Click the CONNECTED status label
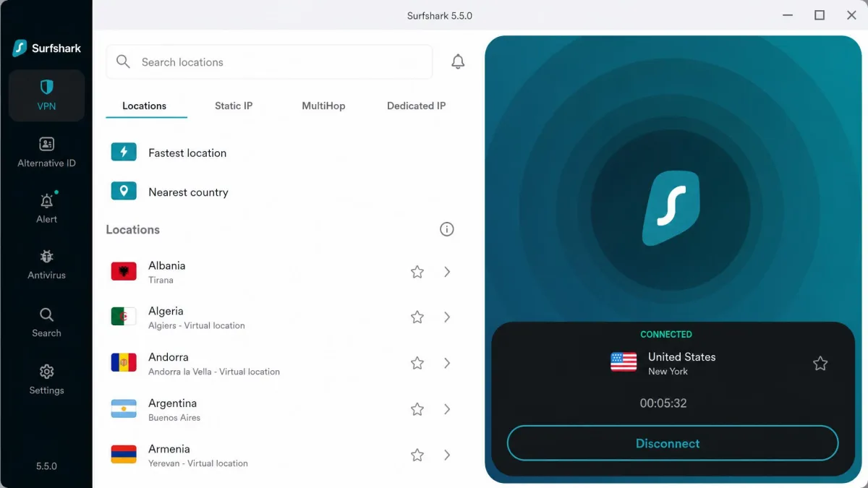Viewport: 868px width, 488px height. pos(666,334)
